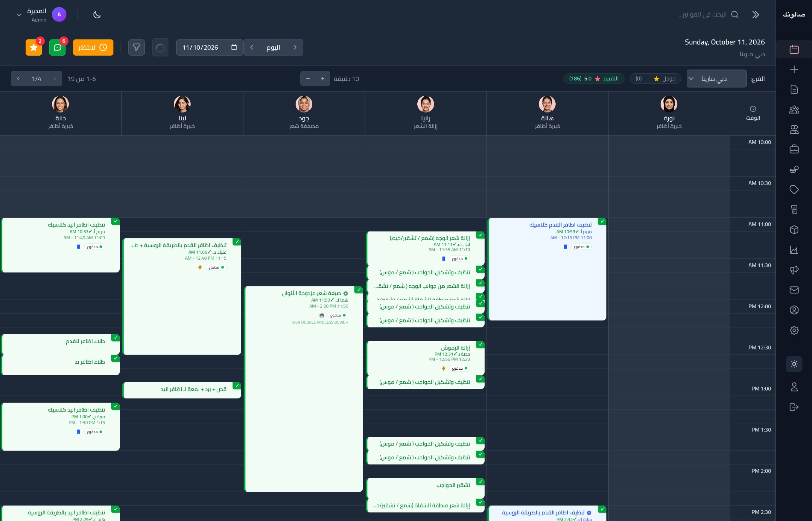The image size is (812, 521).
Task: Select staff column جود
Action: (304, 113)
